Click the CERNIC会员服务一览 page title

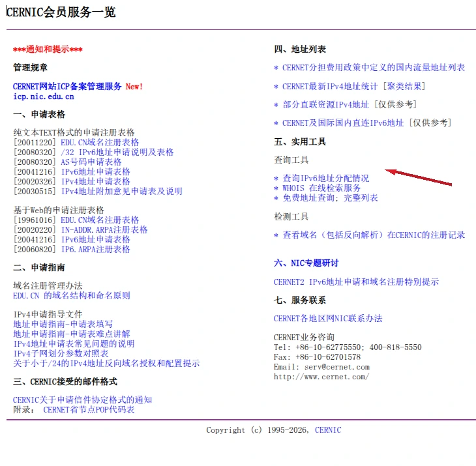tap(61, 12)
